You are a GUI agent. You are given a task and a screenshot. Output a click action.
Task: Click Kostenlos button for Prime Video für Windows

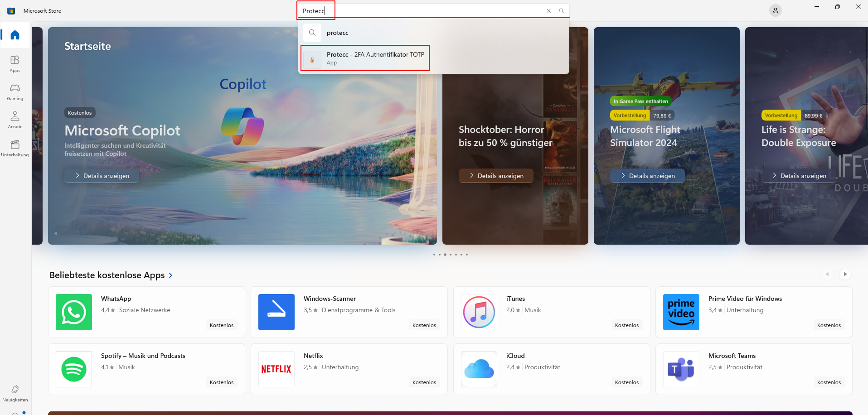coord(829,325)
